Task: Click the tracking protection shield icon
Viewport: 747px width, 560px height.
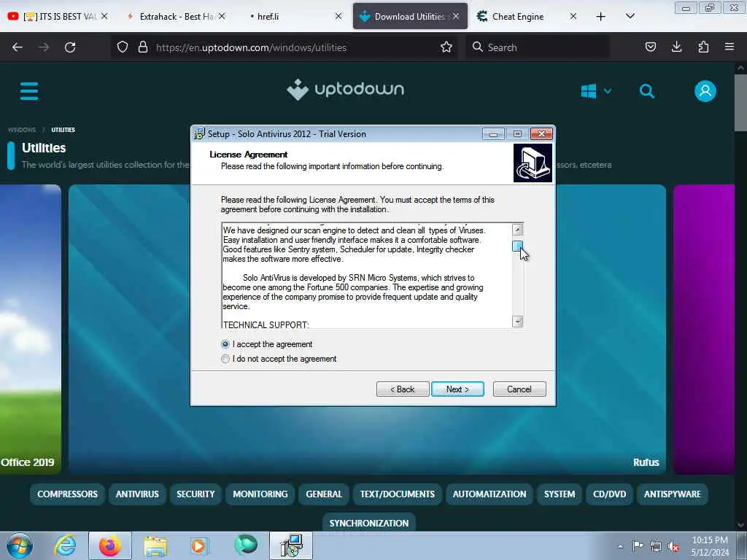Action: click(123, 47)
